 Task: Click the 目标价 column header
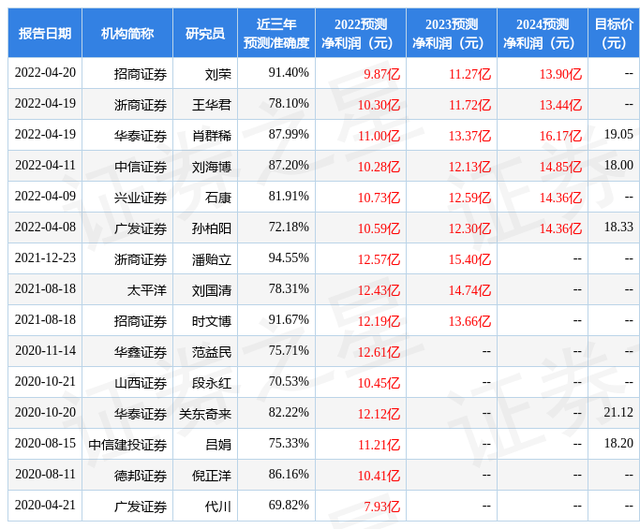[614, 33]
